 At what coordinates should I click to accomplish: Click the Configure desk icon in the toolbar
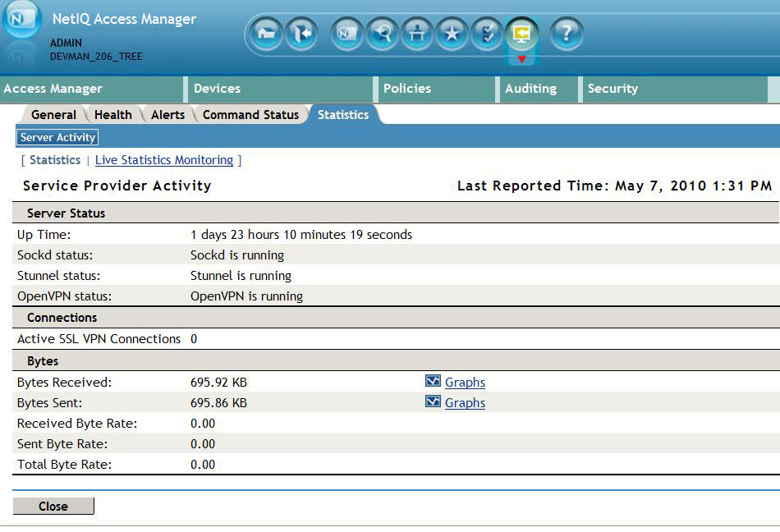click(x=417, y=34)
